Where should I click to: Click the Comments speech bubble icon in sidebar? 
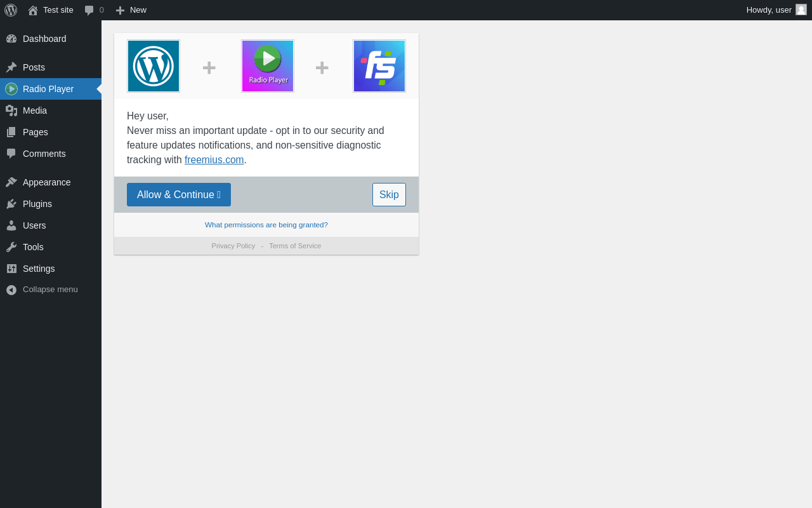click(x=11, y=154)
